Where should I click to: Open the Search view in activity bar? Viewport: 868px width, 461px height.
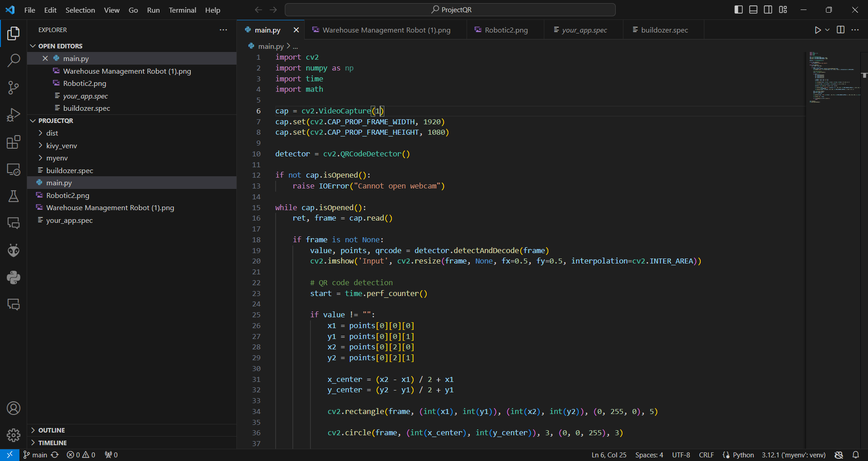tap(14, 60)
